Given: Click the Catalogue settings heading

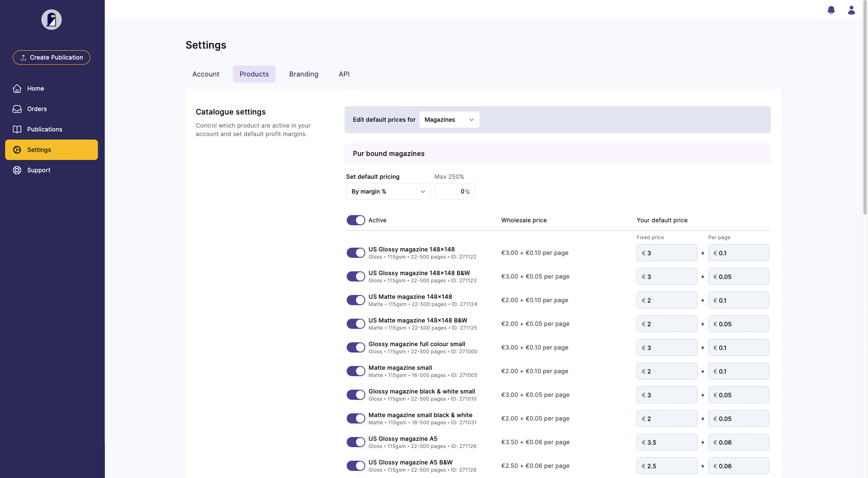Looking at the screenshot, I should point(230,112).
